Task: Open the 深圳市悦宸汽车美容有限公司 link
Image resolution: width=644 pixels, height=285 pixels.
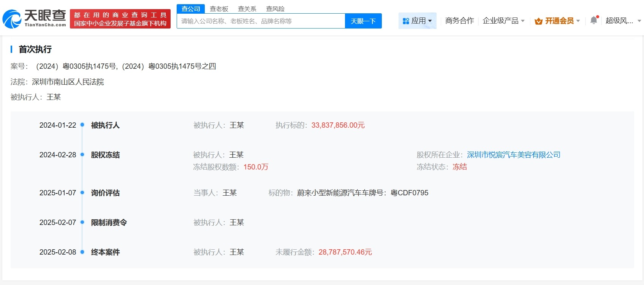Action: click(x=514, y=155)
